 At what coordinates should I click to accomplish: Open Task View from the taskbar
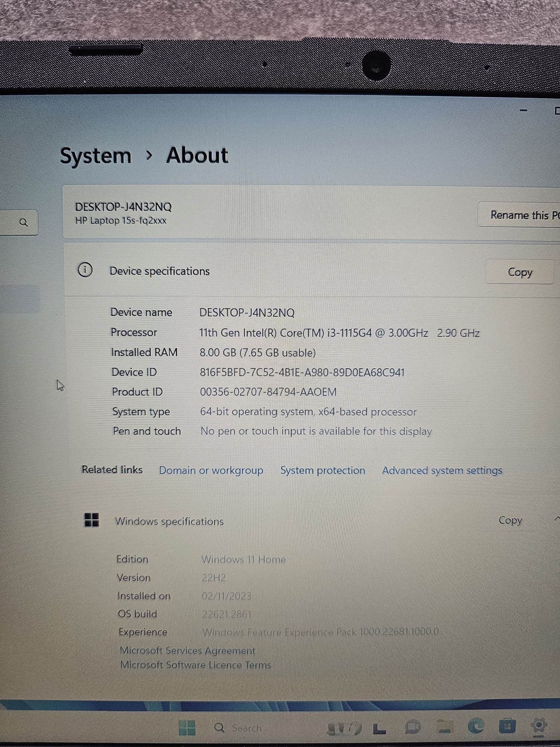379,728
